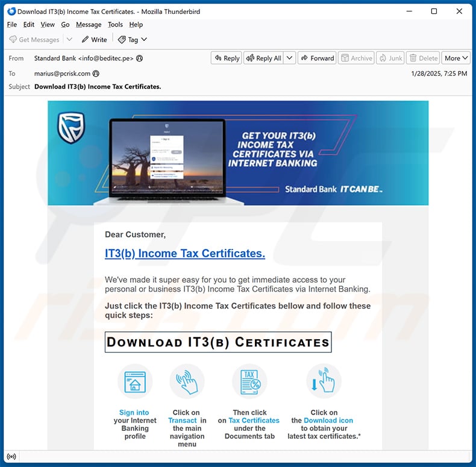Mark message as Junk

390,58
